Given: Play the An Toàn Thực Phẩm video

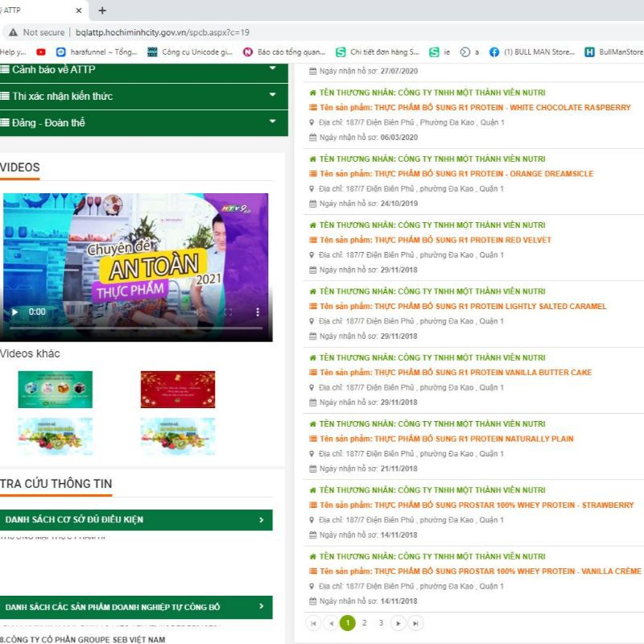Looking at the screenshot, I should (14, 312).
